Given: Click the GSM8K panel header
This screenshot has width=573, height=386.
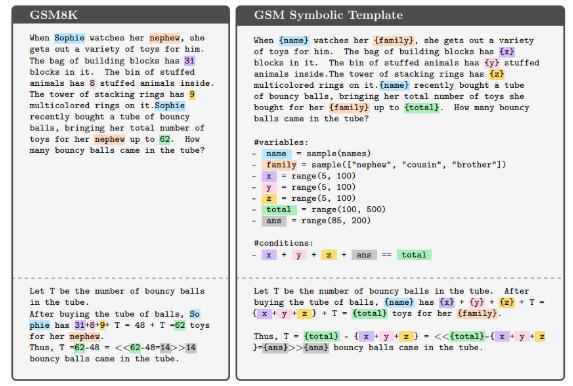Looking at the screenshot, I should pos(121,15).
